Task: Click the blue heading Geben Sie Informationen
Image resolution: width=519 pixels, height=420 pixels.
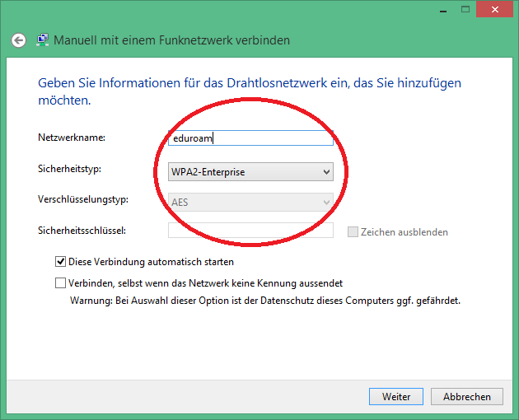Action: click(x=250, y=91)
